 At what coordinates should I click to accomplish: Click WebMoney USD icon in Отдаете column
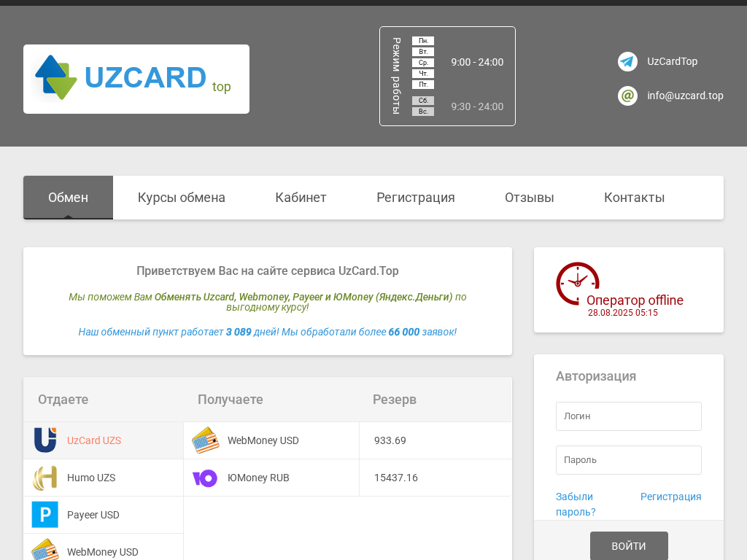click(x=45, y=550)
